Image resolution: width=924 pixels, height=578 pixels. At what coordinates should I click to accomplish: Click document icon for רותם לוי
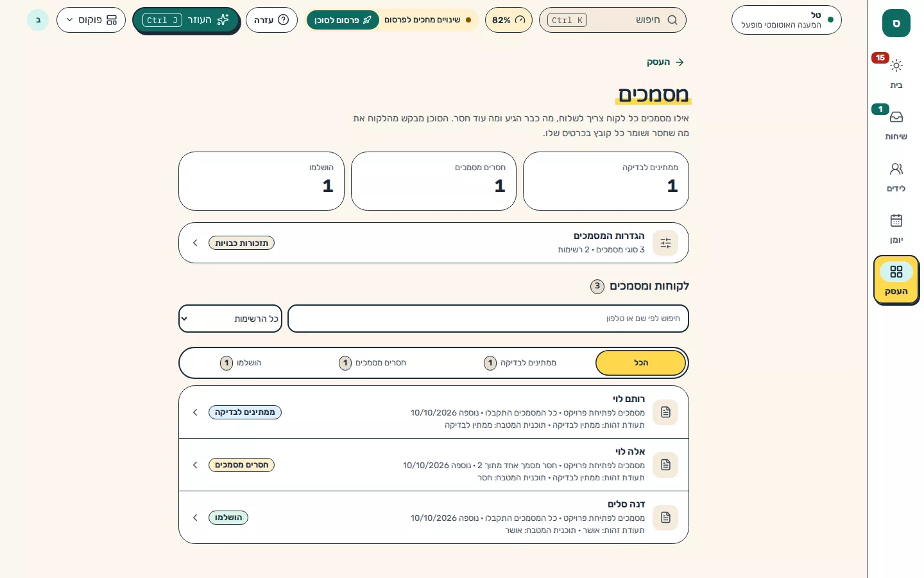[x=665, y=412]
